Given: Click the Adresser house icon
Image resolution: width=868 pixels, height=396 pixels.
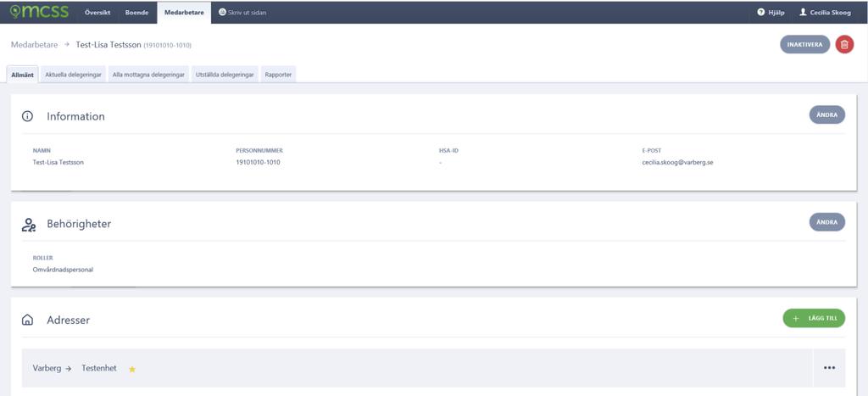Looking at the screenshot, I should point(27,321).
